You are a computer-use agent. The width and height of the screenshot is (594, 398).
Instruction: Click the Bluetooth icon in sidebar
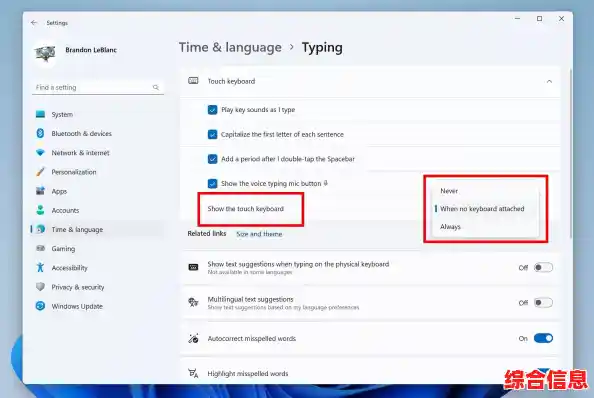(40, 133)
